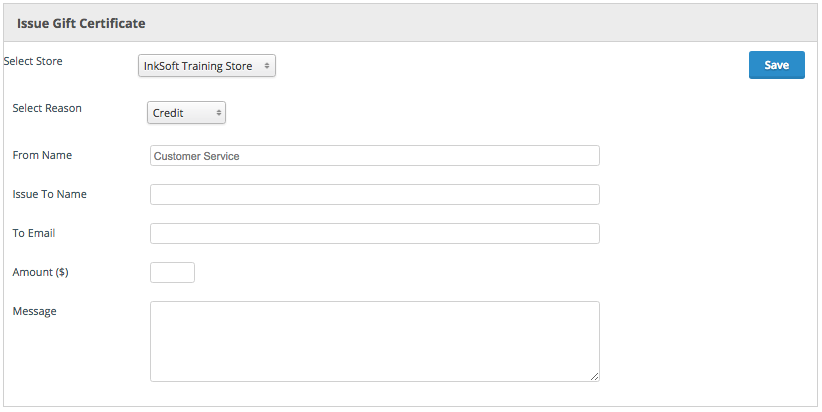
Task: Click the Issue To Name text field
Action: 374,194
